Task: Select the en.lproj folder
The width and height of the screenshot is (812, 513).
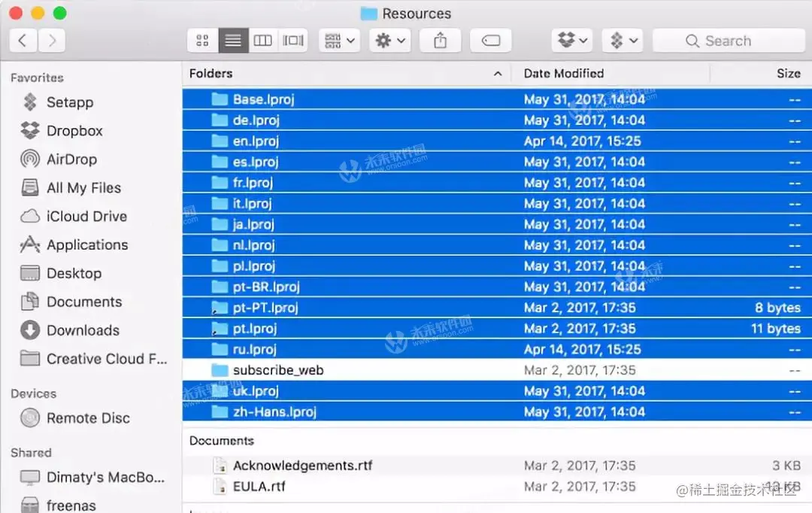Action: coord(497,141)
